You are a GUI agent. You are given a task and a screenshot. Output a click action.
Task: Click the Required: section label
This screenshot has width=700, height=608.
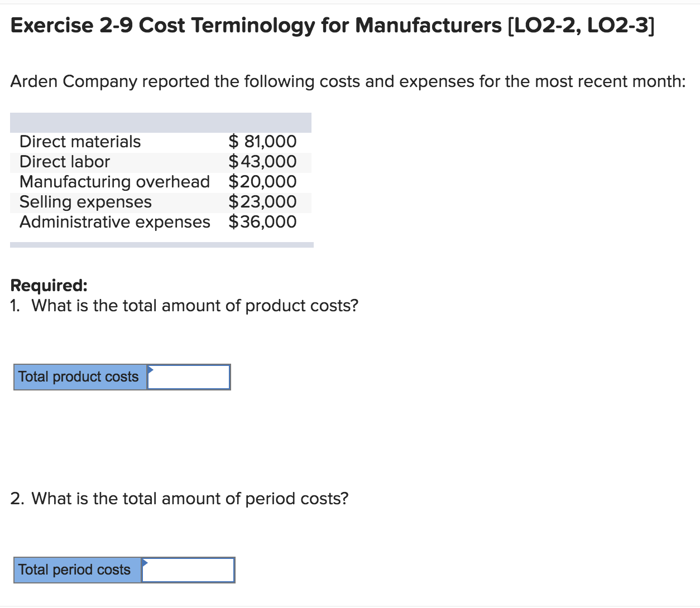coord(48,285)
